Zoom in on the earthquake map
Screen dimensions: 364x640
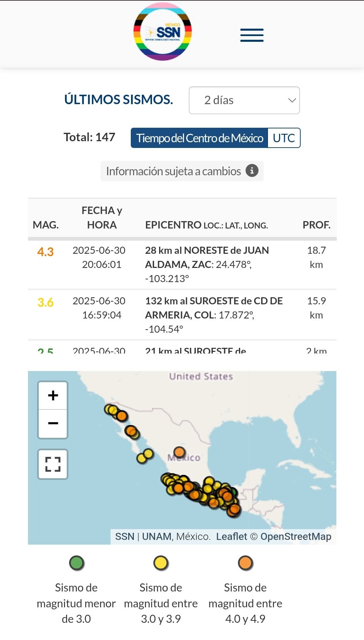(x=53, y=396)
